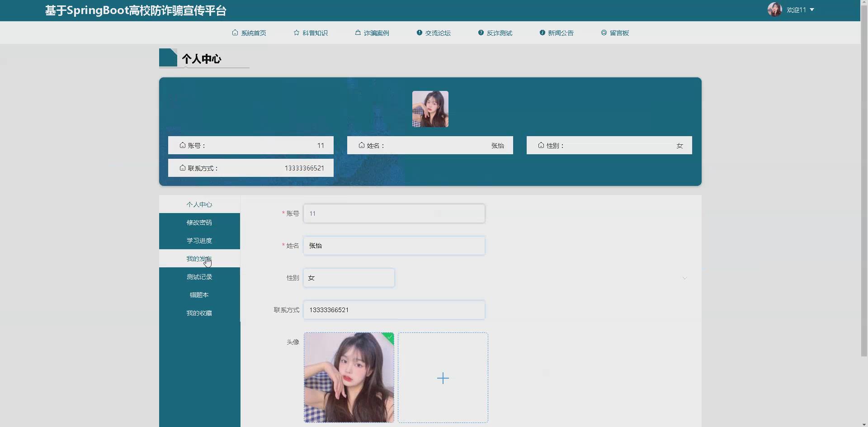The image size is (868, 427).
Task: Click the plus area to upload new avatar
Action: (443, 378)
